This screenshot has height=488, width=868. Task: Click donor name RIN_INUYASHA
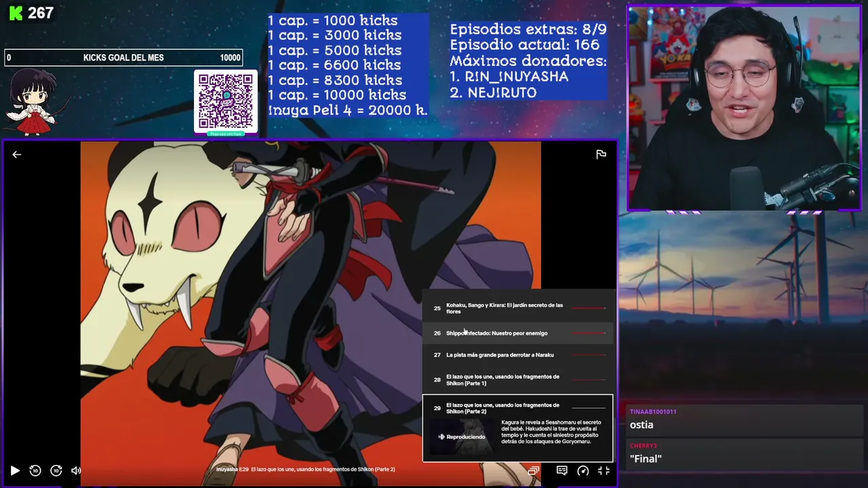click(x=516, y=77)
